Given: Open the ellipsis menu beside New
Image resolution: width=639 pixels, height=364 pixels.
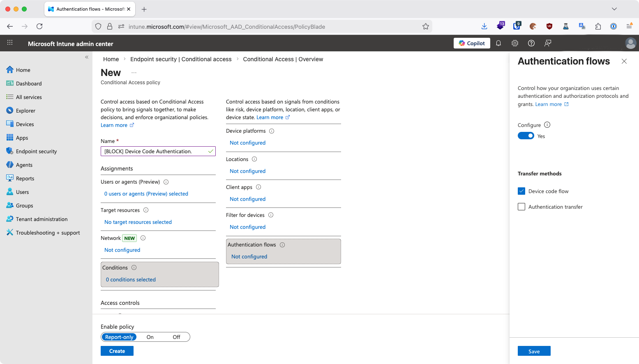Looking at the screenshot, I should (134, 73).
